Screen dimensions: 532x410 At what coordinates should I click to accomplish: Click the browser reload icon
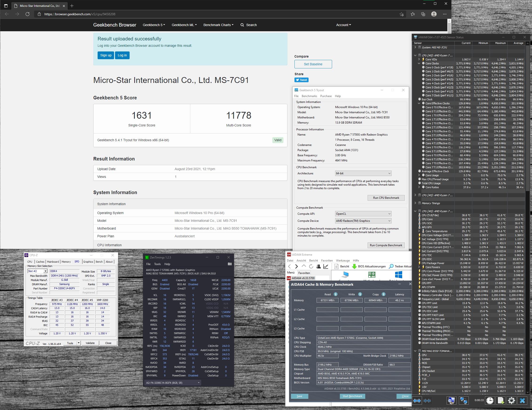[x=28, y=14]
